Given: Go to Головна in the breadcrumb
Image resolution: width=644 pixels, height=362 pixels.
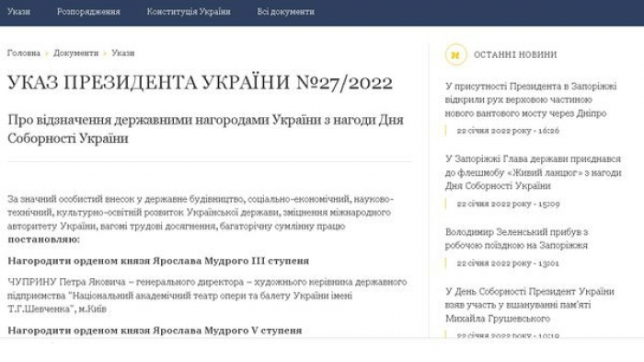Looking at the screenshot, I should coord(23,53).
